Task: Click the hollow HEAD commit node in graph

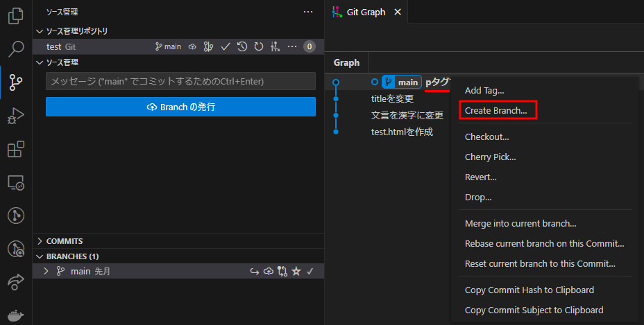Action: (336, 82)
